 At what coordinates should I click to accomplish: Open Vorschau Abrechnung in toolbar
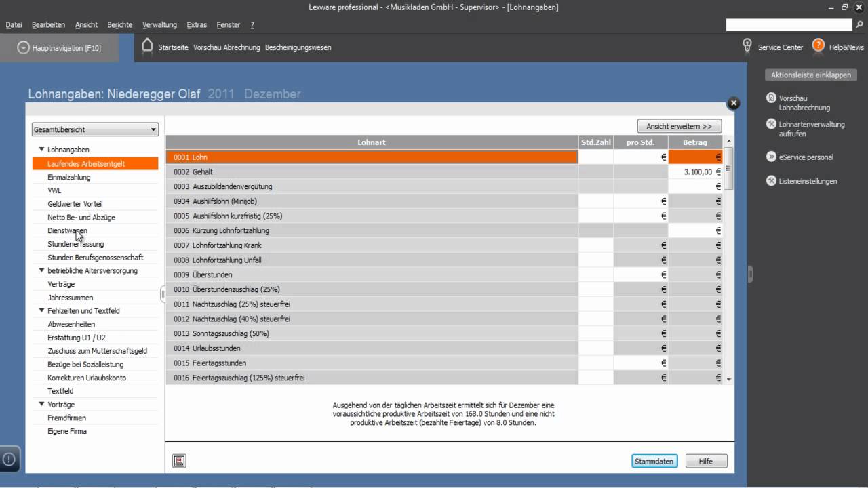coord(226,47)
